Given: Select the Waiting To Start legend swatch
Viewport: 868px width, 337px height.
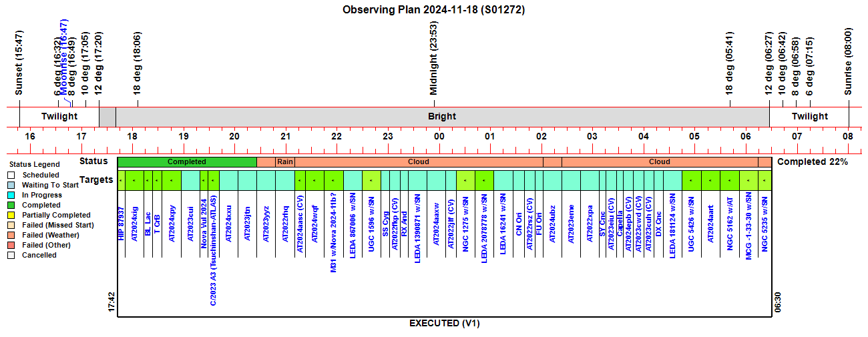Looking at the screenshot, I should (11, 185).
